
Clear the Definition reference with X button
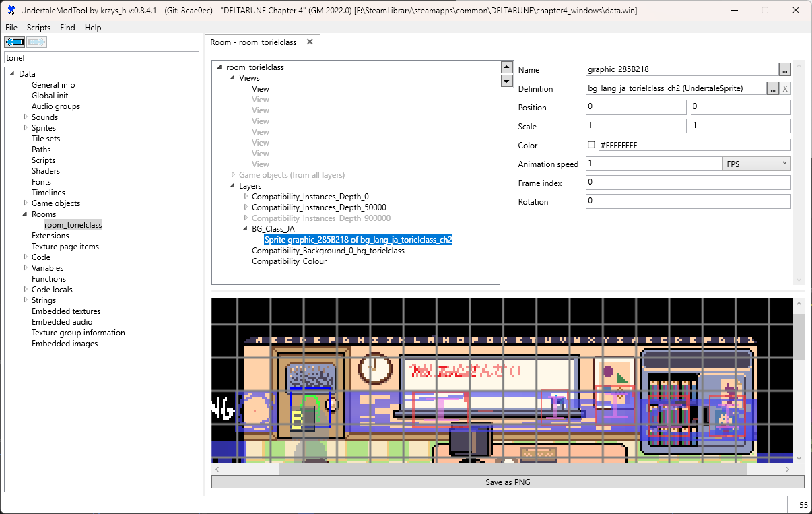[785, 88]
